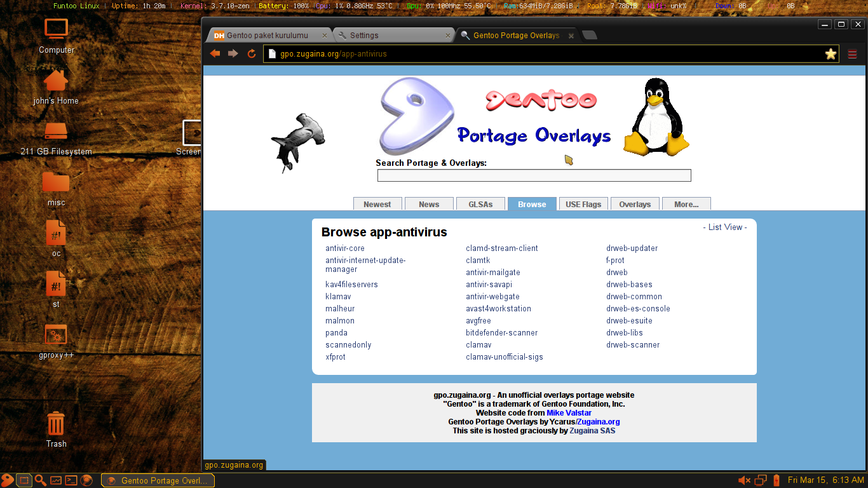Open the system monitor taskbar icon
This screenshot has height=488, width=868.
point(56,480)
